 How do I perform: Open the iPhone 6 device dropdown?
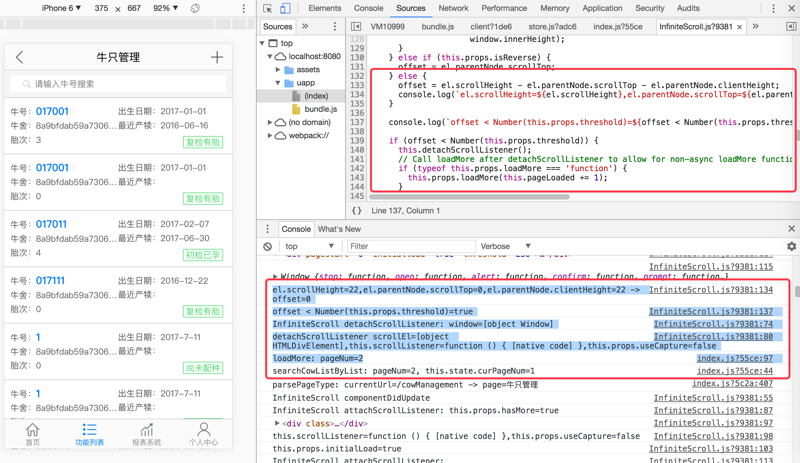[61, 8]
